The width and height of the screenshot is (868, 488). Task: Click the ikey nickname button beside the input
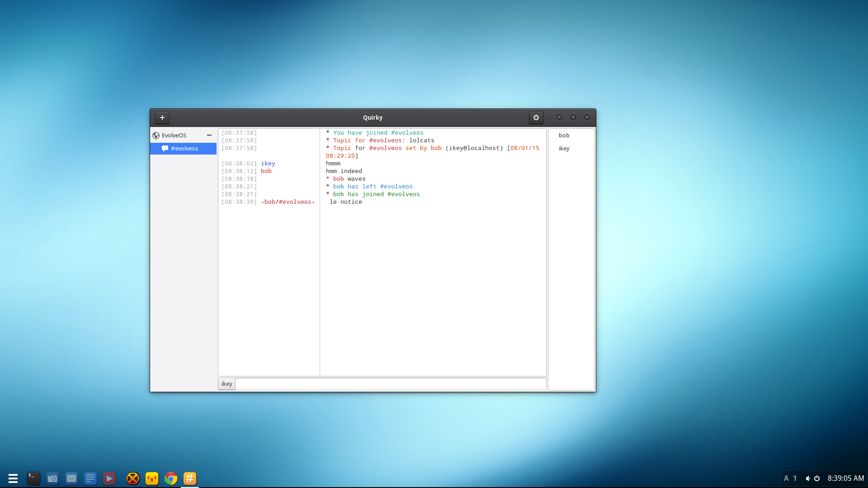pos(227,384)
